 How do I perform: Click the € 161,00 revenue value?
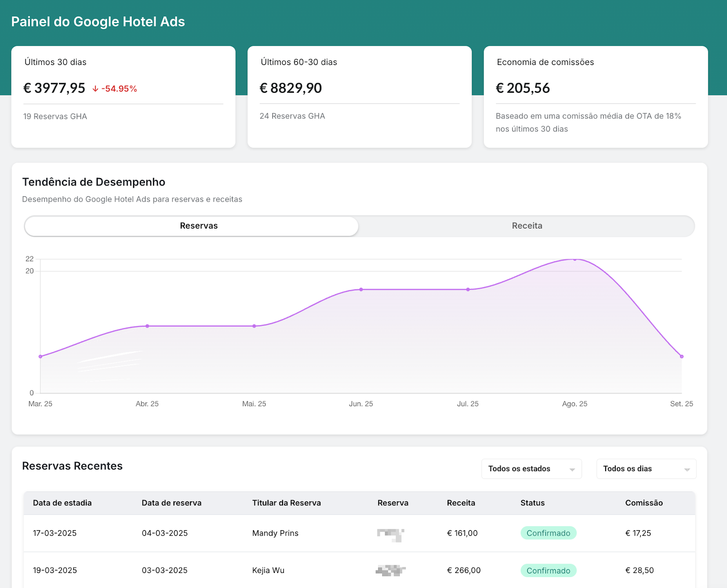click(x=462, y=533)
